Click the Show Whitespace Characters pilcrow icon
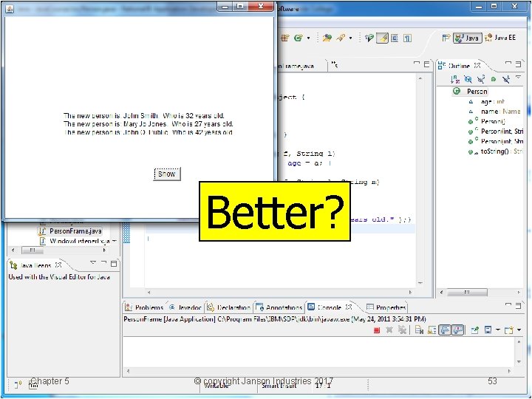This screenshot has height=399, width=532. [407, 38]
